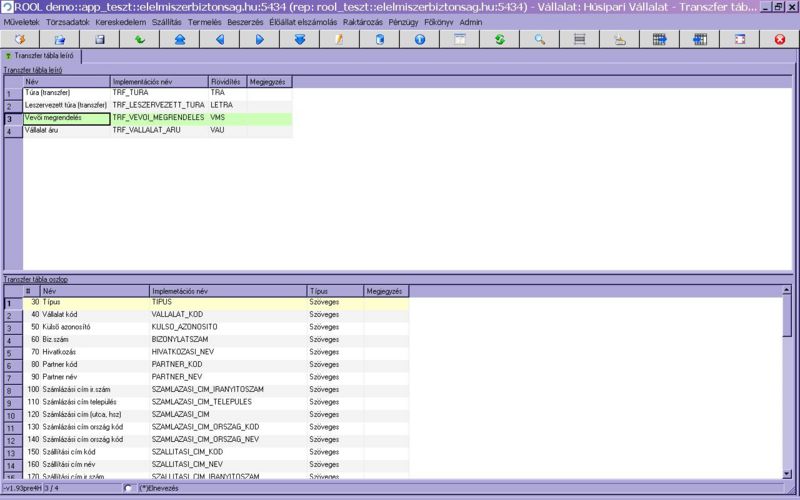The height and width of the screenshot is (500, 800).
Task: Click the blue double-down arrow last-record icon
Action: tap(300, 39)
